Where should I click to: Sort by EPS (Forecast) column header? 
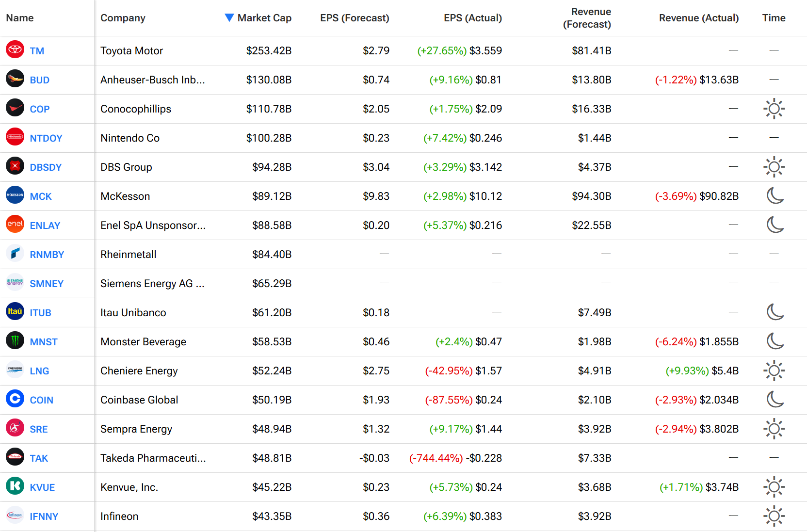[355, 18]
